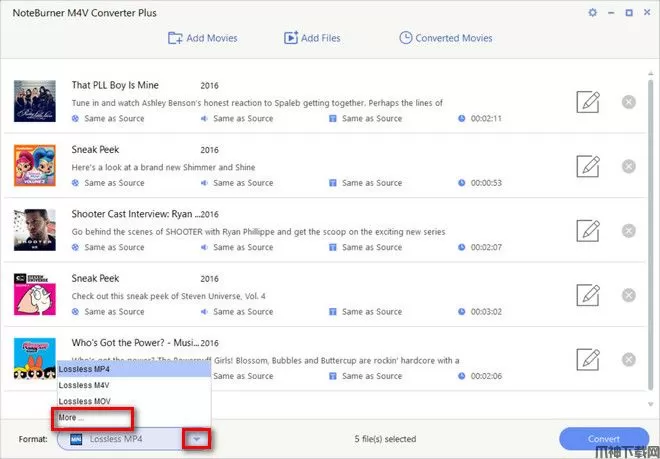Select the Steven Universe Sneak Peek thumbnail

[34, 294]
